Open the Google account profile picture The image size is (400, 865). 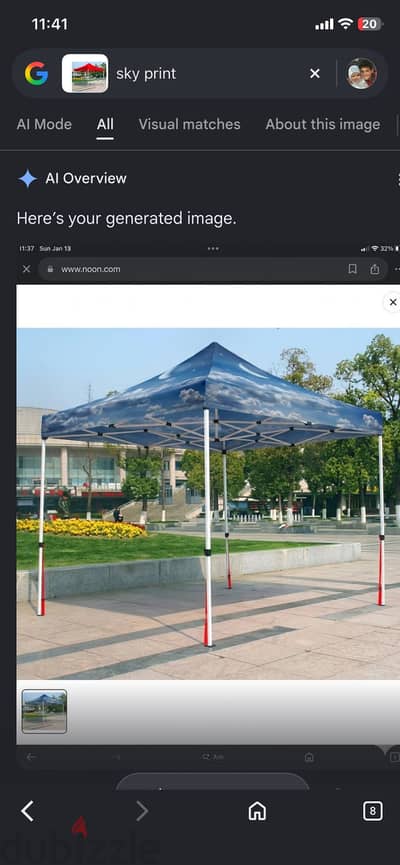point(361,73)
